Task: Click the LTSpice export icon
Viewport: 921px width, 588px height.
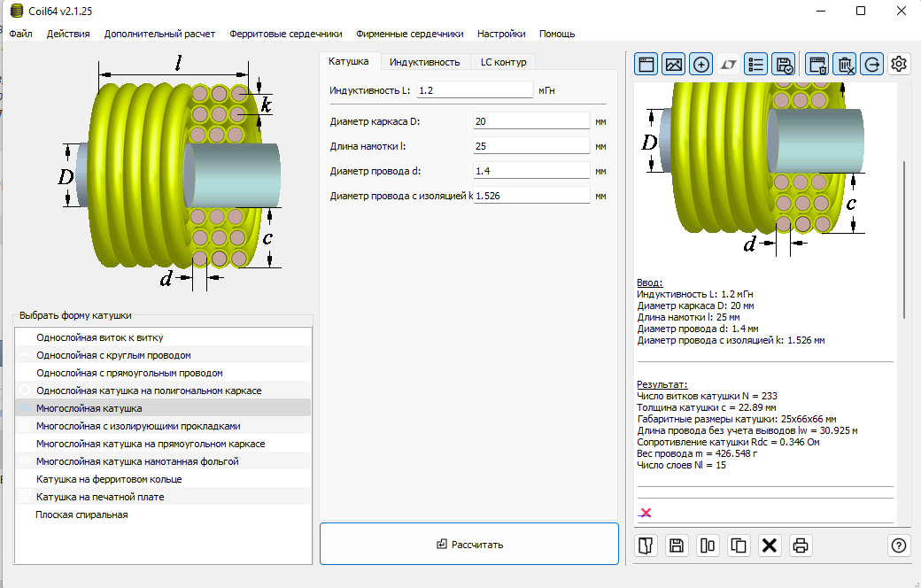Action: click(728, 64)
